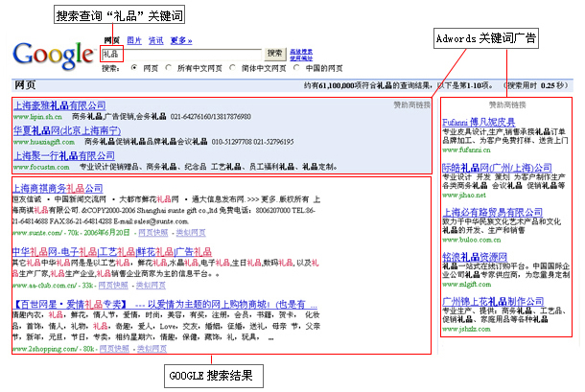Click the Google logo
This screenshot has width=585, height=392.
coord(54,55)
